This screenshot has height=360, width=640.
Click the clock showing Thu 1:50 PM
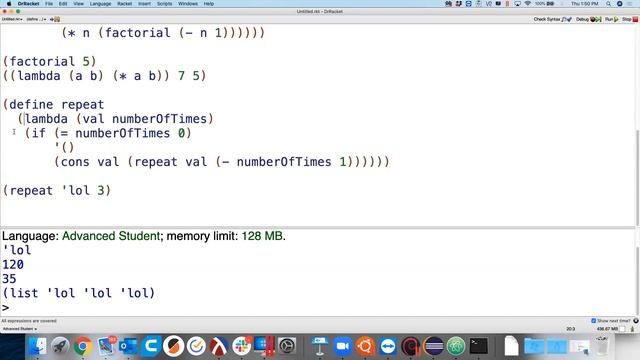584,4
